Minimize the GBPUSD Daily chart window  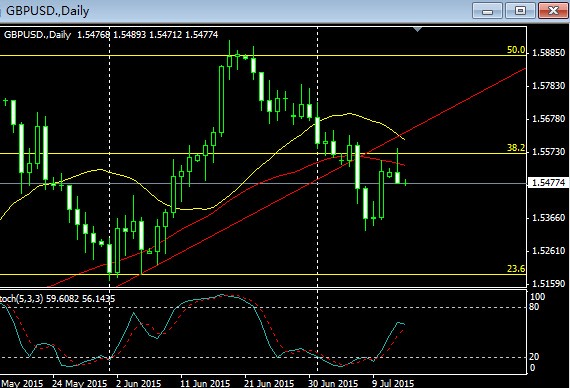click(x=487, y=11)
